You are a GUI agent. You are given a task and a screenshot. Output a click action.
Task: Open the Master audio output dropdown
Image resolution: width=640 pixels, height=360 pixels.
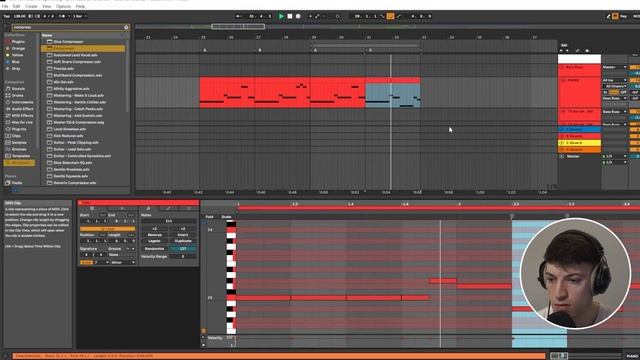click(614, 67)
